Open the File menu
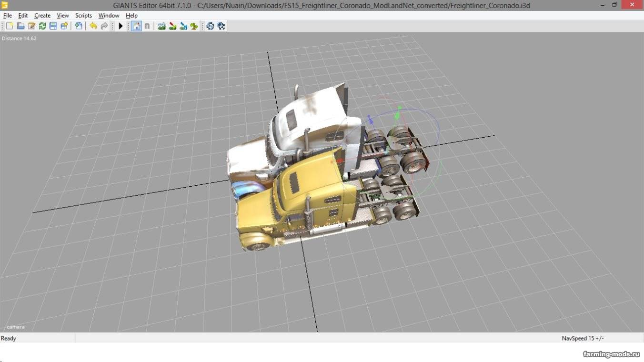Screen dimensions: 644x362 pyautogui.click(x=8, y=15)
